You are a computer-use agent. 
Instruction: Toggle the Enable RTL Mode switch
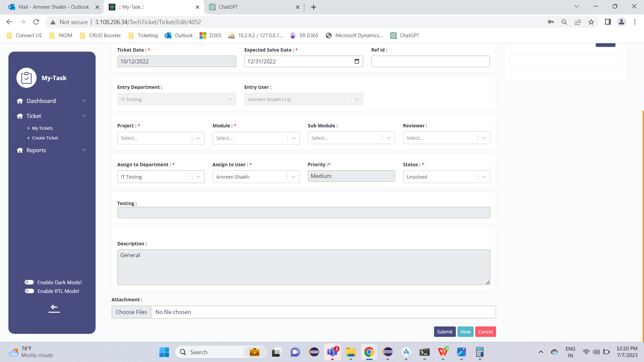[x=29, y=291]
